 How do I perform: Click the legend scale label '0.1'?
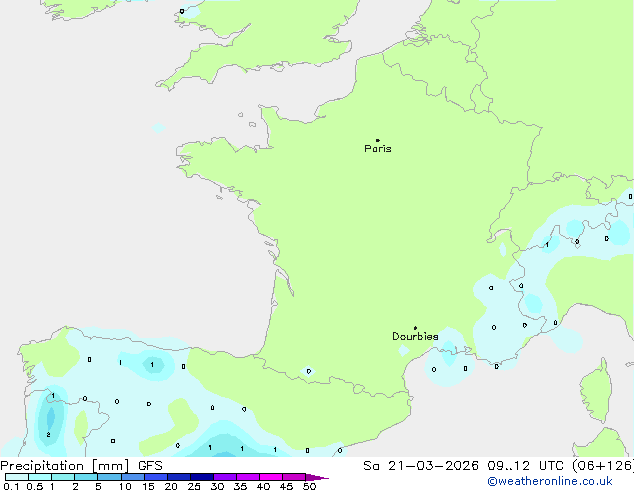click(x=11, y=486)
